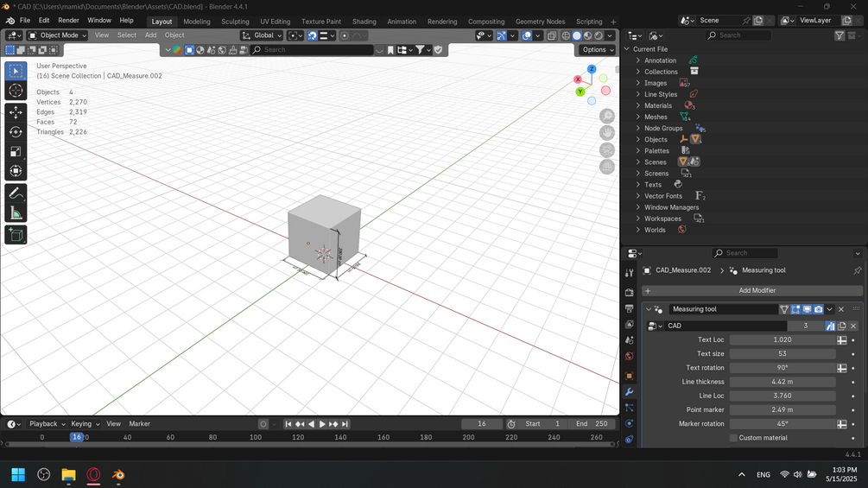Click the Line thickness value field
The image size is (868, 488).
(x=782, y=382)
